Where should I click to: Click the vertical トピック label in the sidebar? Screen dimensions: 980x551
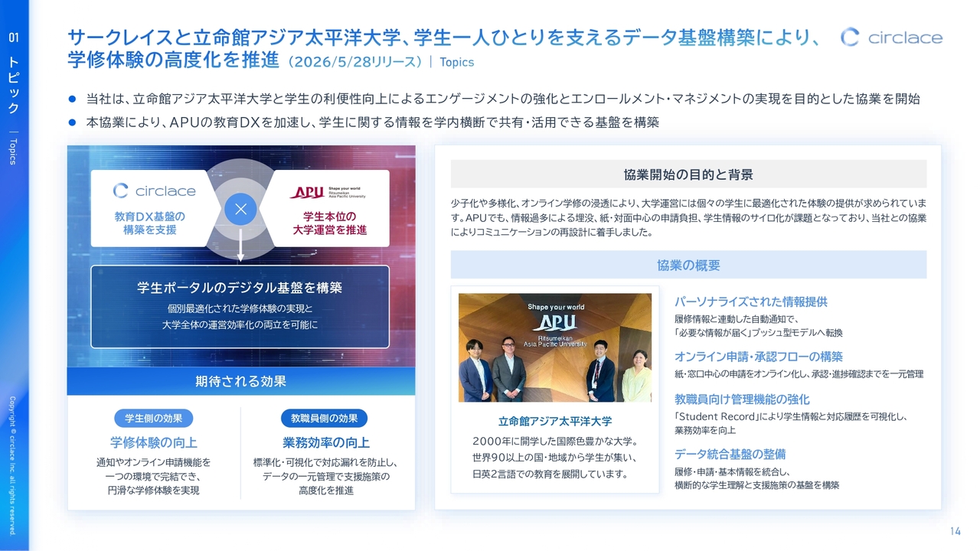(14, 83)
